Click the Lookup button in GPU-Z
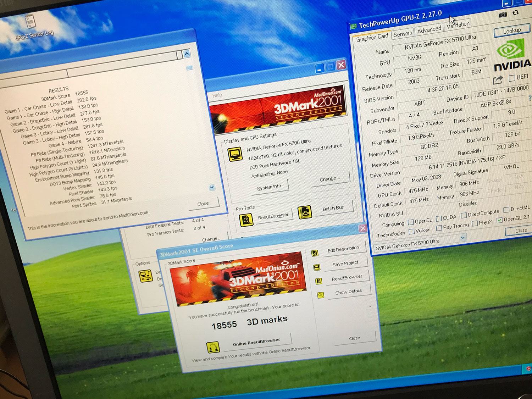 point(511,31)
